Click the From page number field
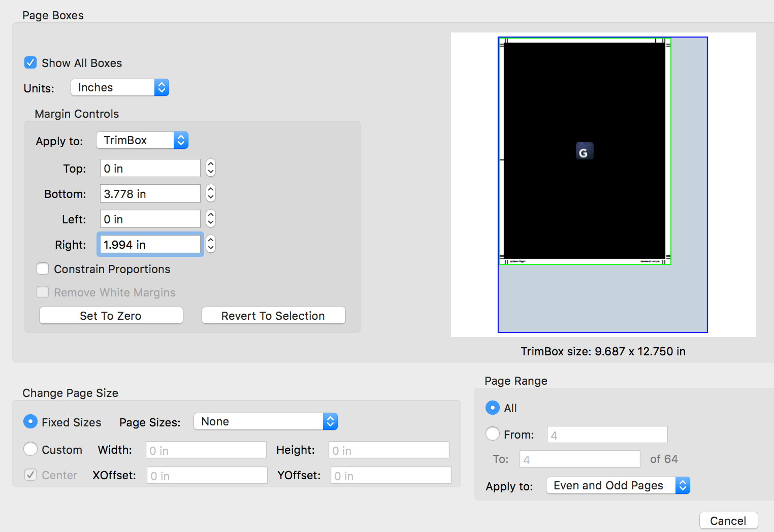Image resolution: width=774 pixels, height=532 pixels. [x=607, y=435]
